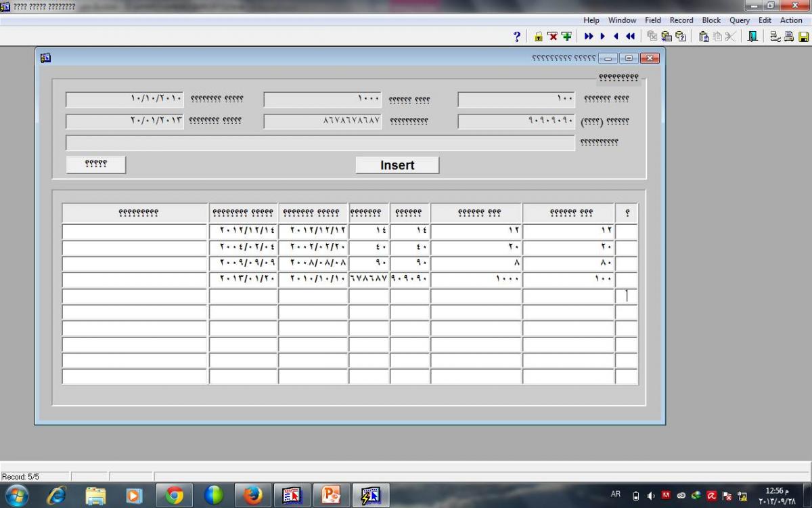The height and width of the screenshot is (508, 812).
Task: Open the Action menu
Action: (791, 20)
